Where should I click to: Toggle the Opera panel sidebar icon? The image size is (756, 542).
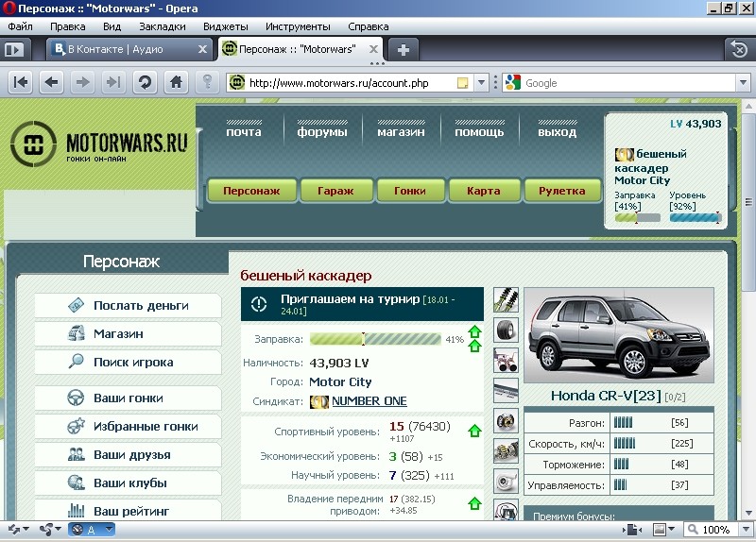pyautogui.click(x=14, y=50)
